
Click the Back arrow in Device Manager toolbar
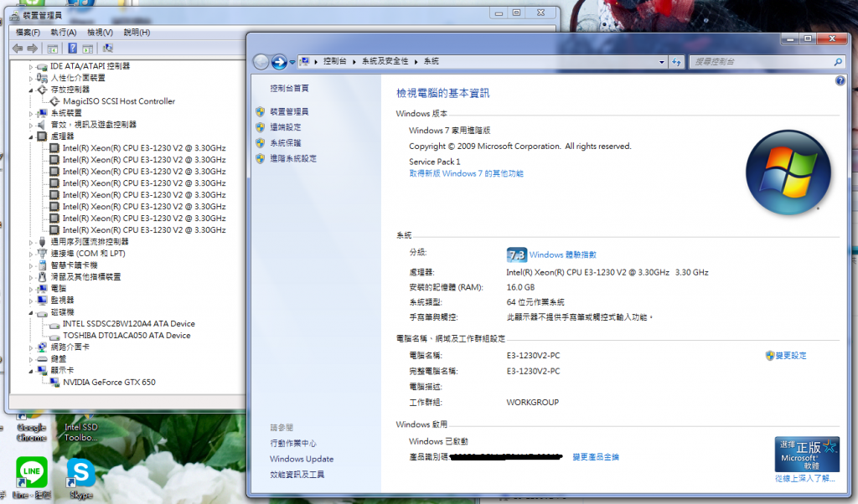(18, 49)
